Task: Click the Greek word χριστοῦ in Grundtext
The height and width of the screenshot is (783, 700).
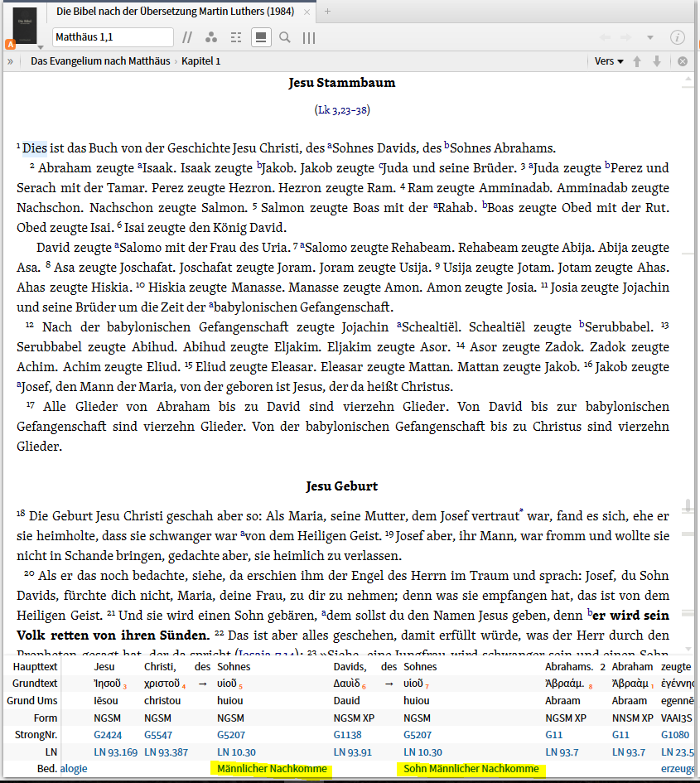Action: [x=162, y=684]
